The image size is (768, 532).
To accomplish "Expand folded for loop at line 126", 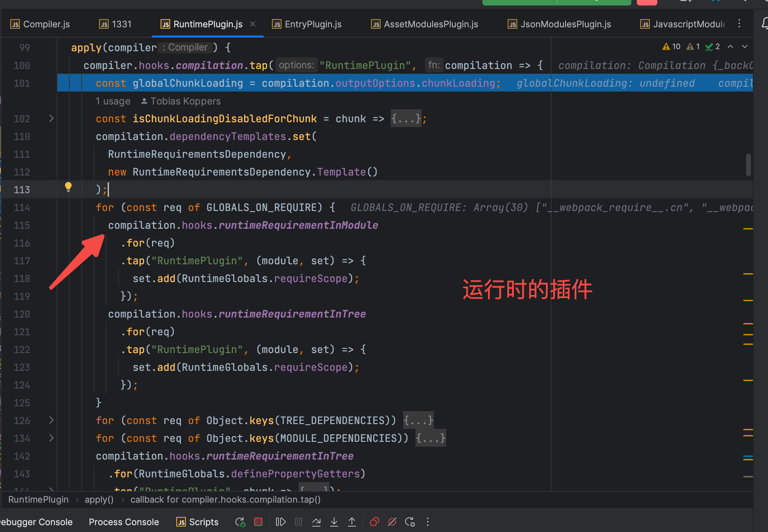I will coord(51,420).
